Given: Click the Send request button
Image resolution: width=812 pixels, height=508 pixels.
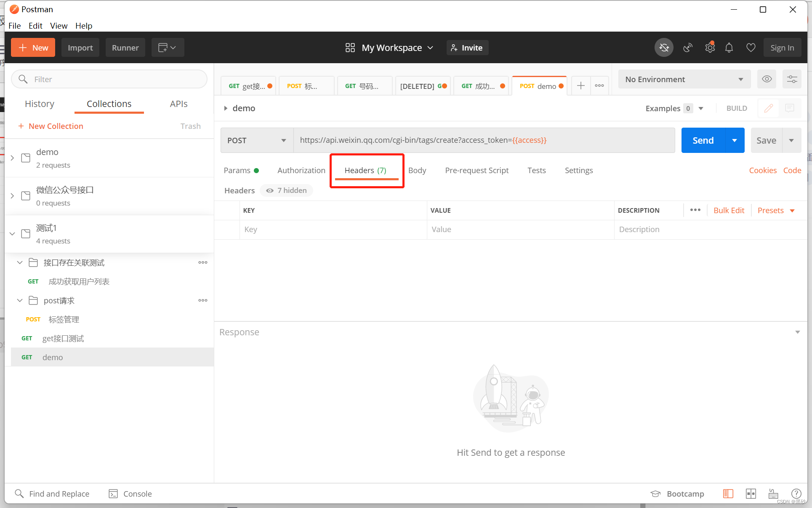Looking at the screenshot, I should [703, 139].
